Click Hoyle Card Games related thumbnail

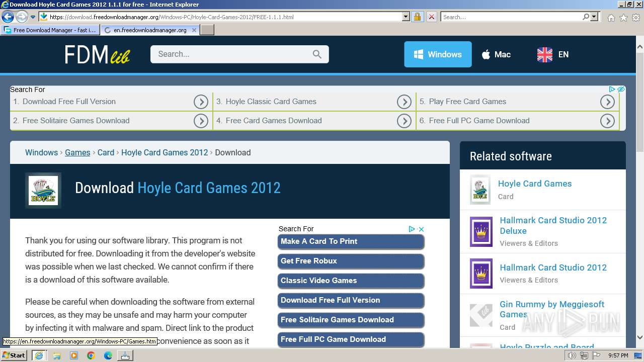point(480,190)
